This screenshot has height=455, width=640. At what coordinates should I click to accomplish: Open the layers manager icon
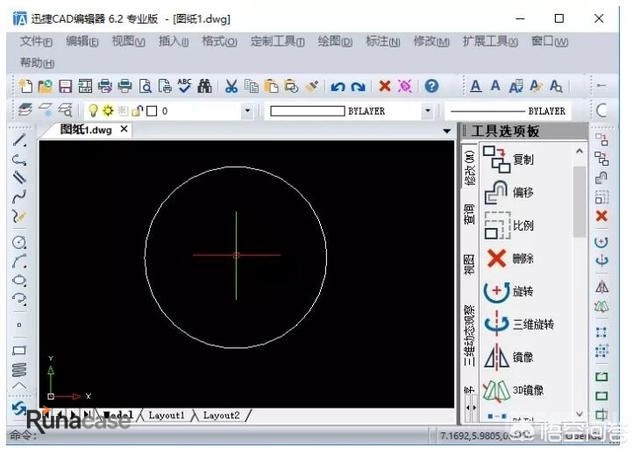pyautogui.click(x=25, y=110)
